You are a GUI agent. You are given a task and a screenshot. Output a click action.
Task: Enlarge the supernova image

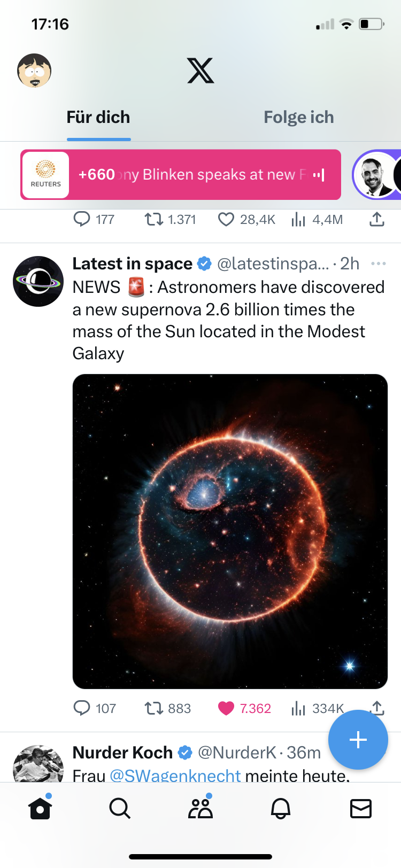[230, 531]
